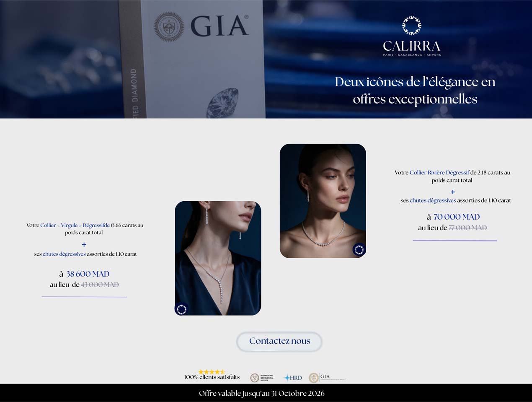Click the 38 600 MAD price
The height and width of the screenshot is (402, 532).
coord(88,274)
